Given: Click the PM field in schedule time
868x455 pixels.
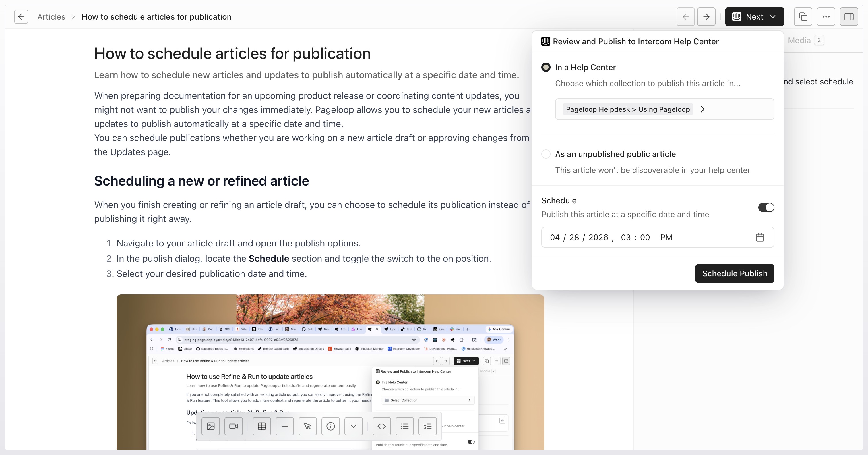Looking at the screenshot, I should pos(666,238).
